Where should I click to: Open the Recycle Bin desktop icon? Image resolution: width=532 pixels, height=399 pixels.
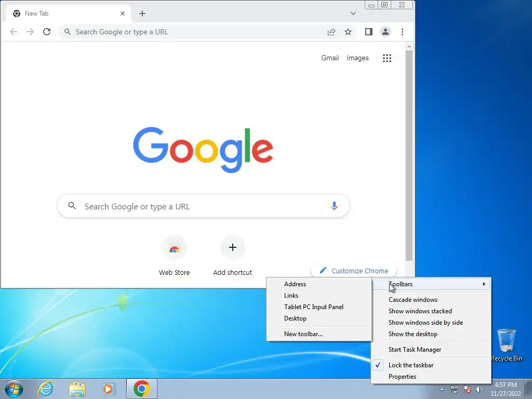(507, 345)
